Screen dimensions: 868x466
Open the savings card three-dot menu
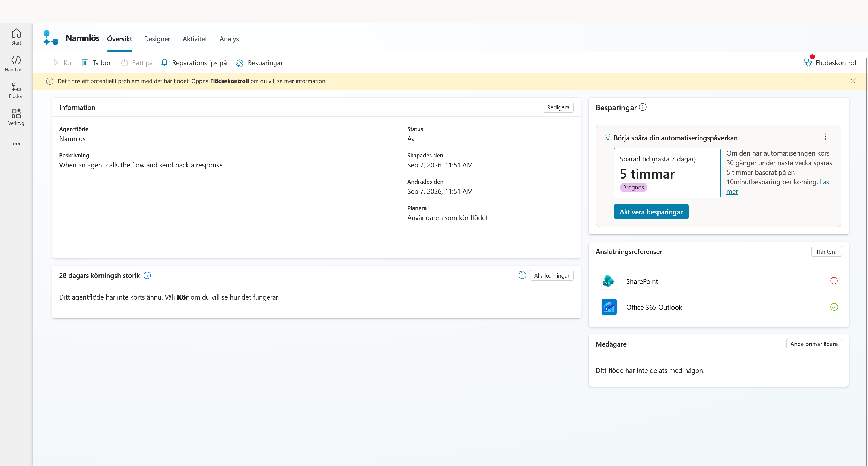click(826, 137)
